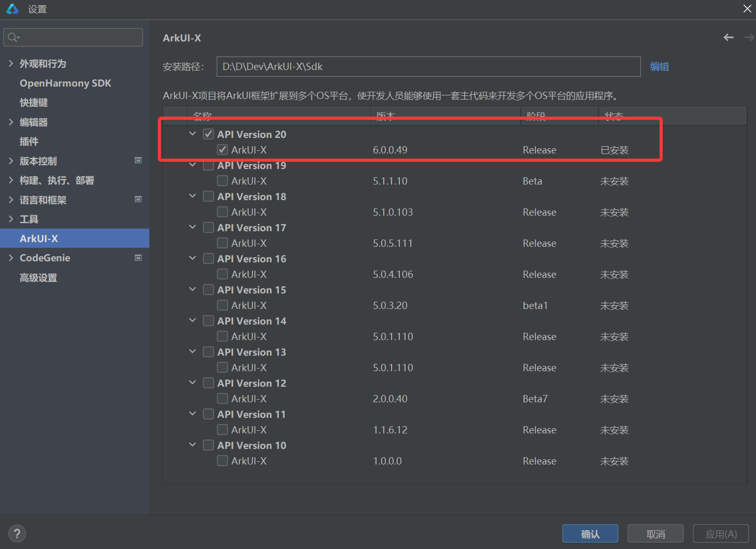Image resolution: width=756 pixels, height=549 pixels.
Task: Expand the 编辑器 settings category
Action: coord(11,122)
